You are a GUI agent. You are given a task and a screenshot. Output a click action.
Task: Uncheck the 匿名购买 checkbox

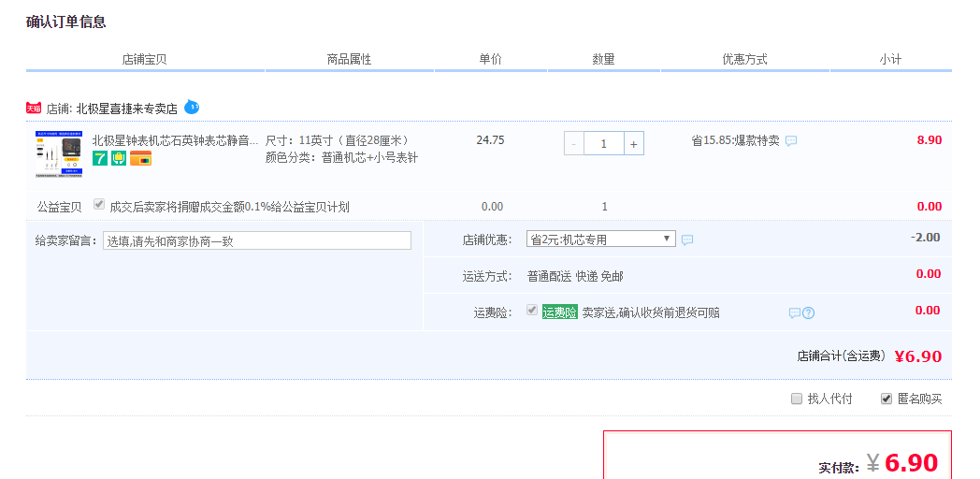point(886,399)
